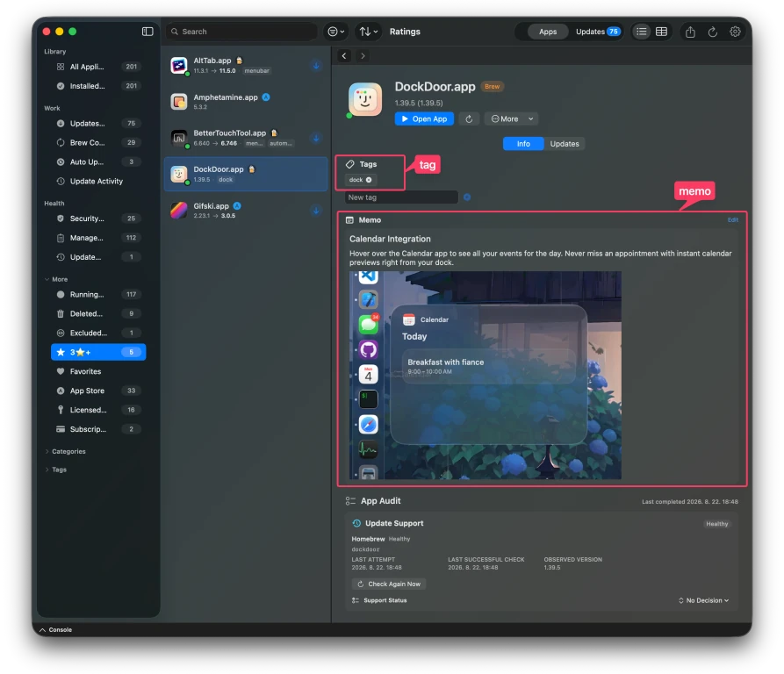Switch to Updates 75 segment
The height and width of the screenshot is (674, 784).
[598, 32]
